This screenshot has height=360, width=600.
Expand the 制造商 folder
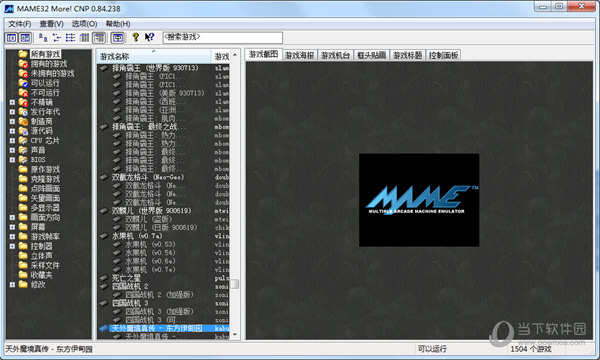pos(12,121)
